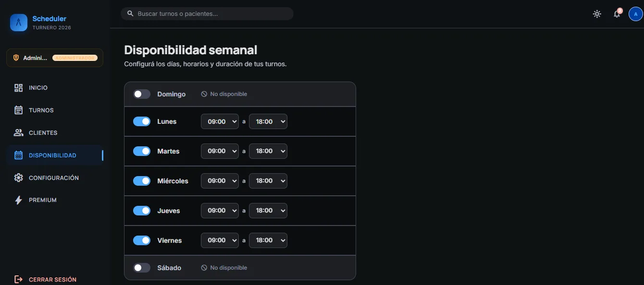The image size is (644, 285).
Task: Click the Configuración gear icon
Action: click(19, 178)
